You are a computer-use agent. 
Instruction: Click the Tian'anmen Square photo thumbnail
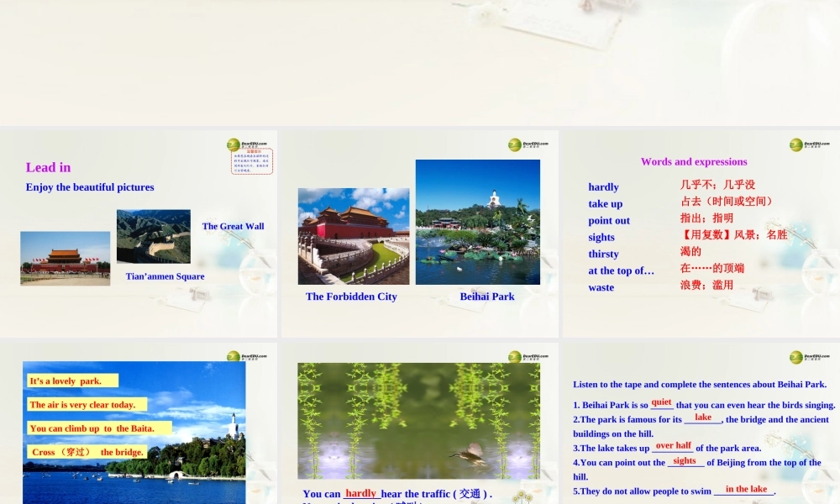[65, 258]
